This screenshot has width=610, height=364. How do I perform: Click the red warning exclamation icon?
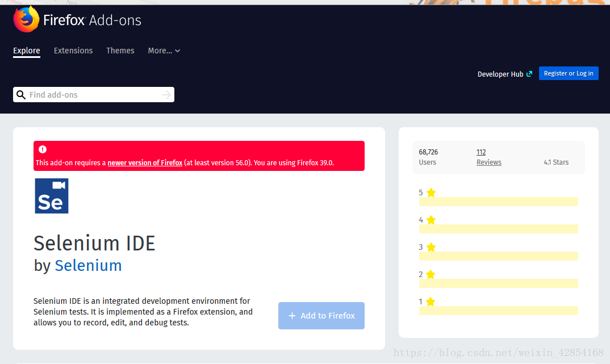pos(43,149)
